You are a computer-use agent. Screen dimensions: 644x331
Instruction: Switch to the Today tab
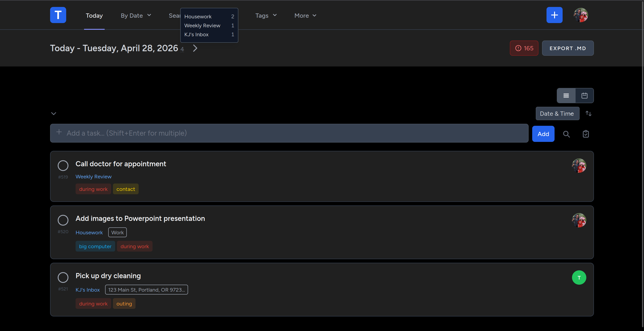94,15
